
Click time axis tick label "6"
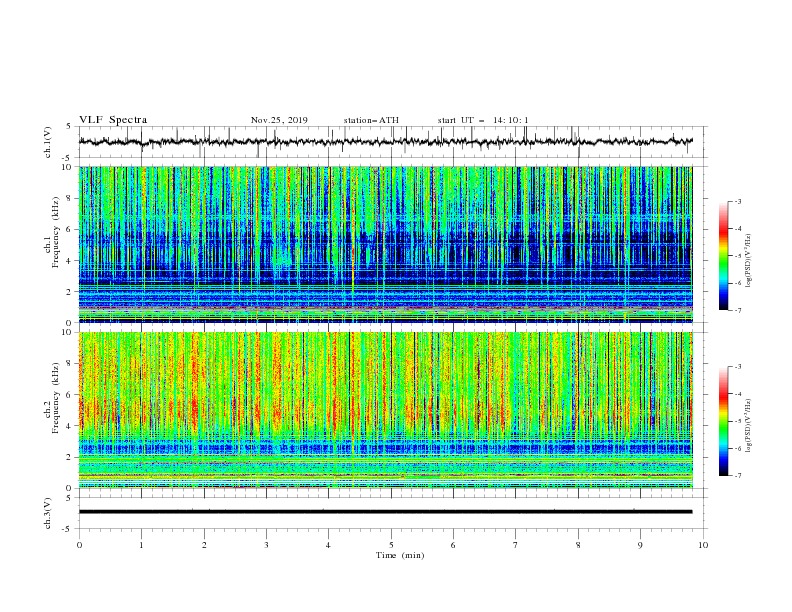pos(453,545)
